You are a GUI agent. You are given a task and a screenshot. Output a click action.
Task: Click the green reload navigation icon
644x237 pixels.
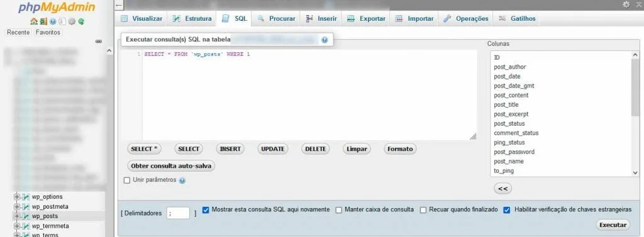[x=81, y=21]
